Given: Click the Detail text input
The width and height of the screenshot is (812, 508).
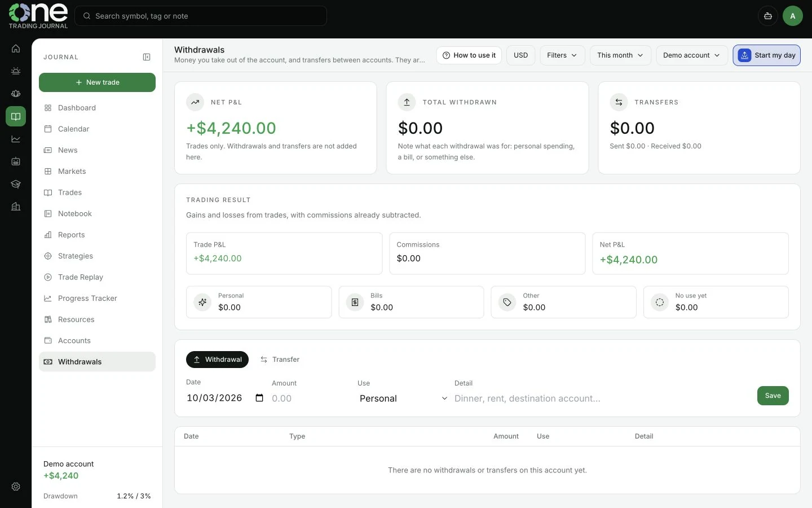Looking at the screenshot, I should 602,398.
